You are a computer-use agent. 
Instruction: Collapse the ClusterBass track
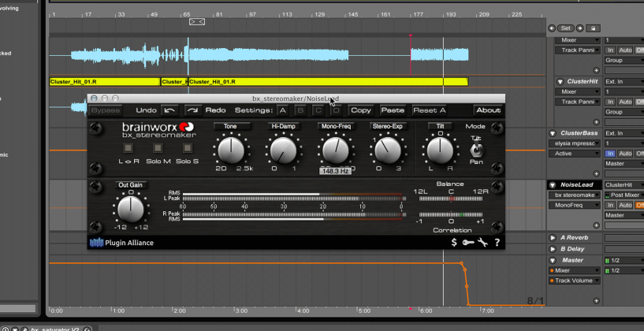pos(553,133)
